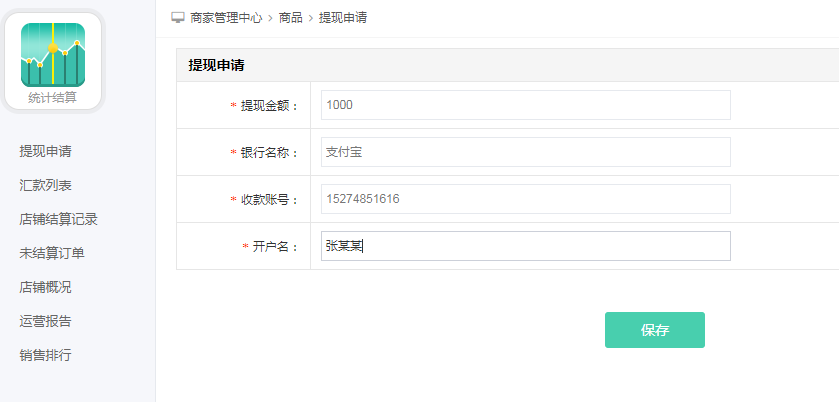Click the 商家管理中心 breadcrumb link
Image resolution: width=839 pixels, height=402 pixels.
coord(226,18)
